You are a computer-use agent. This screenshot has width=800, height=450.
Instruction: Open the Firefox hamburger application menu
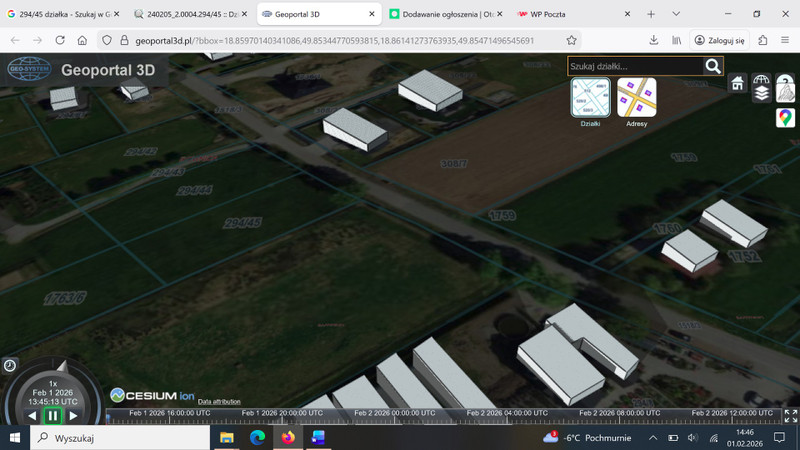click(x=786, y=40)
